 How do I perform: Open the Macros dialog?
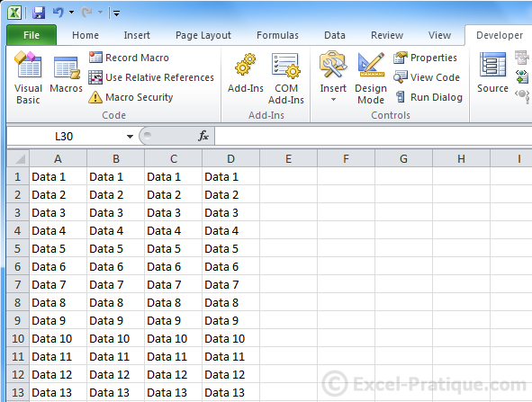point(66,75)
